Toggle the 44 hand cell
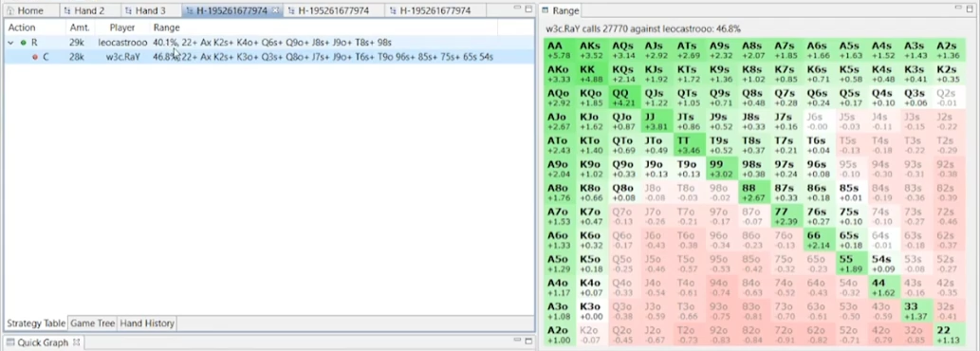Screen dimensions: 980x351 (885, 287)
